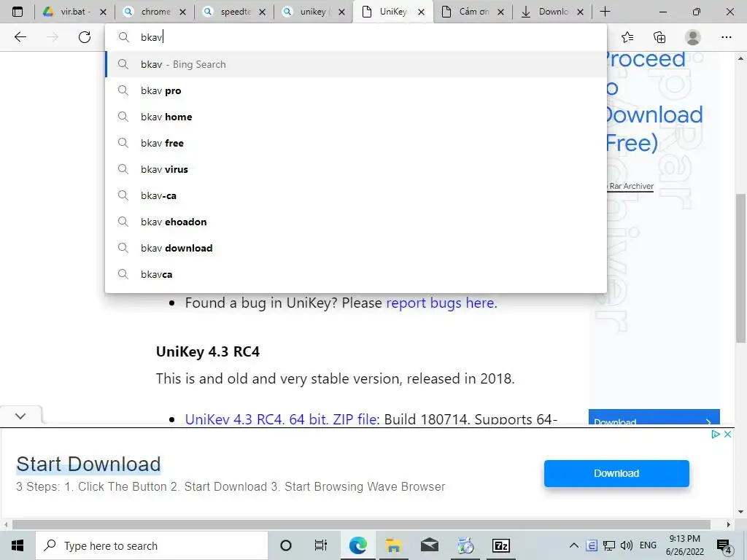Viewport: 747px width, 560px height.
Task: Open a new tab with plus button
Action: (x=605, y=12)
